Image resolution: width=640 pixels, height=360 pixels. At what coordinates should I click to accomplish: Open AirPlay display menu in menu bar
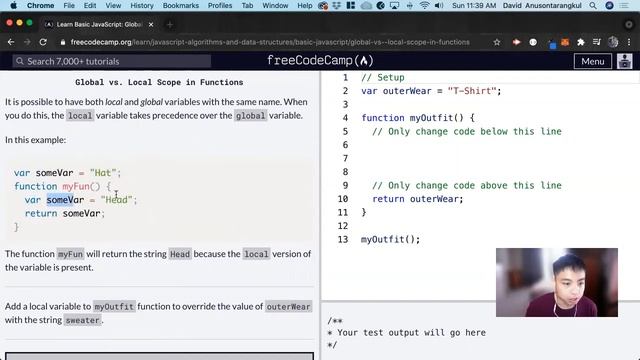[x=394, y=5]
